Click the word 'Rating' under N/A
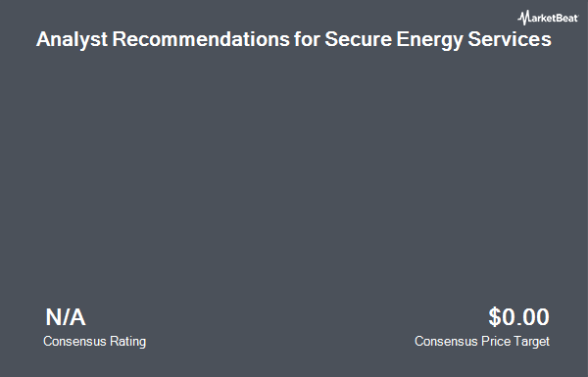The image size is (588, 377). 127,342
